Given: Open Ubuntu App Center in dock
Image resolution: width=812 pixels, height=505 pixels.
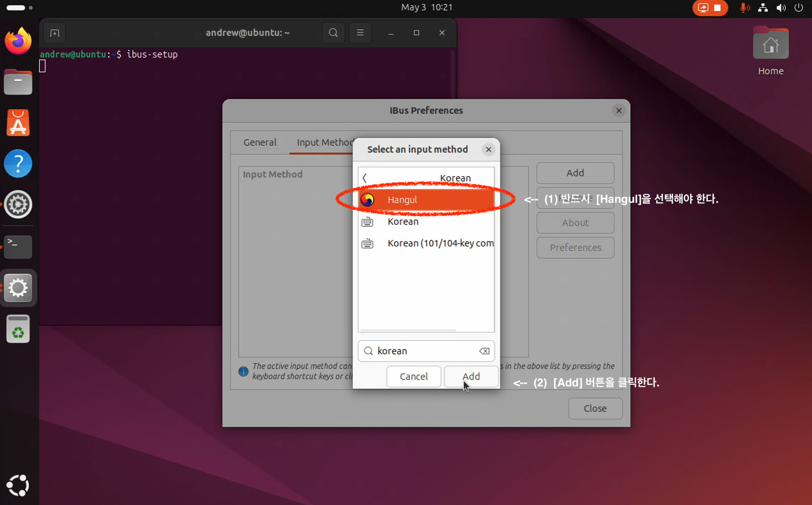Looking at the screenshot, I should 18,123.
